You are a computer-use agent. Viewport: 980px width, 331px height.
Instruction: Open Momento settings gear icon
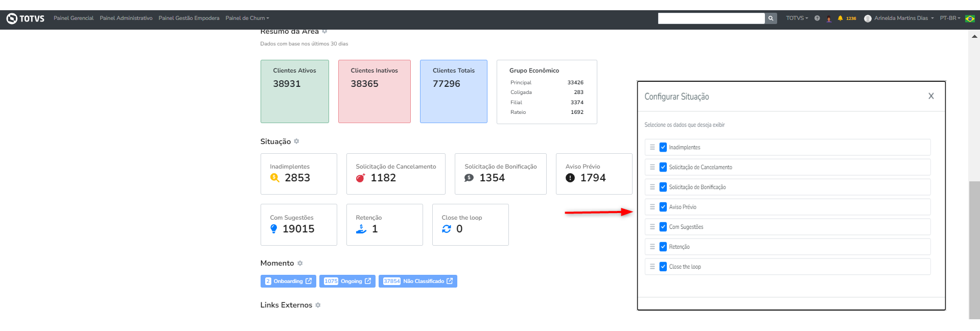click(300, 263)
